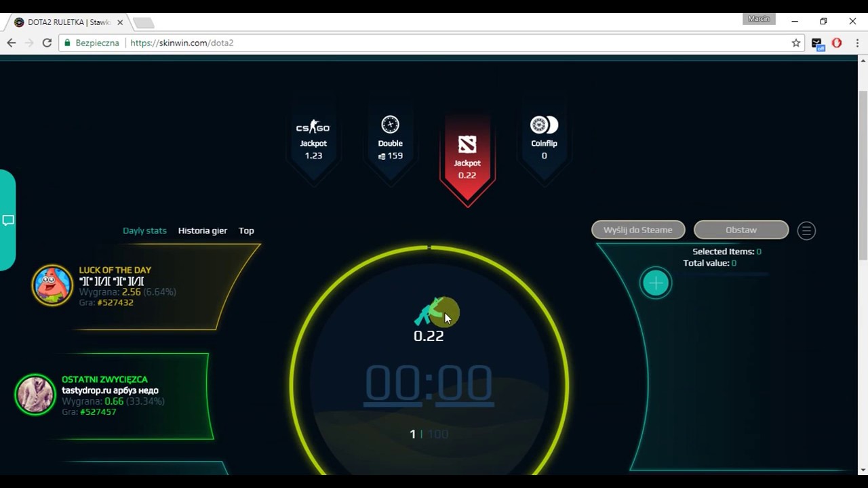Image resolution: width=868 pixels, height=488 pixels.
Task: Click the page vertical scrollbar thumb
Action: pyautogui.click(x=863, y=175)
